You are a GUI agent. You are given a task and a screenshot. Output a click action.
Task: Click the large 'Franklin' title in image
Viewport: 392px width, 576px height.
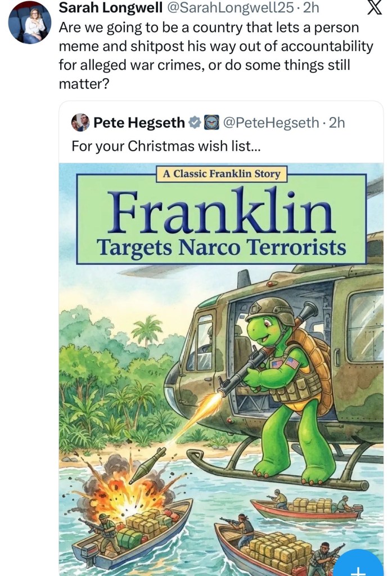(x=221, y=212)
